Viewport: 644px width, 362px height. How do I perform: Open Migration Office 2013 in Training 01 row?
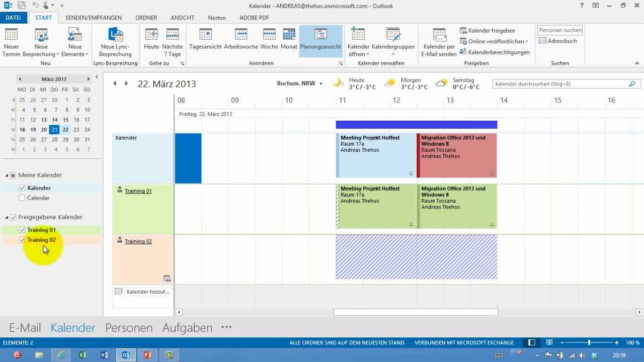(457, 206)
